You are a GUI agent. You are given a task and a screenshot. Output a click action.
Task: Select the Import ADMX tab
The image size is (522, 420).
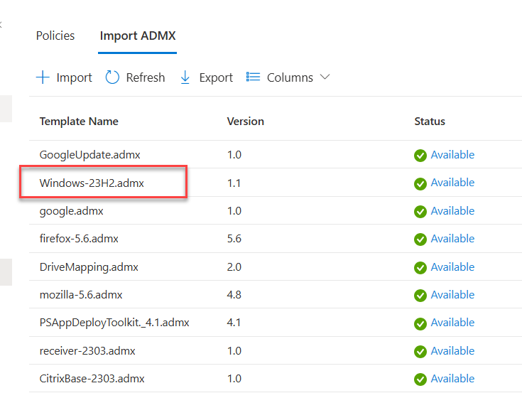(x=138, y=36)
